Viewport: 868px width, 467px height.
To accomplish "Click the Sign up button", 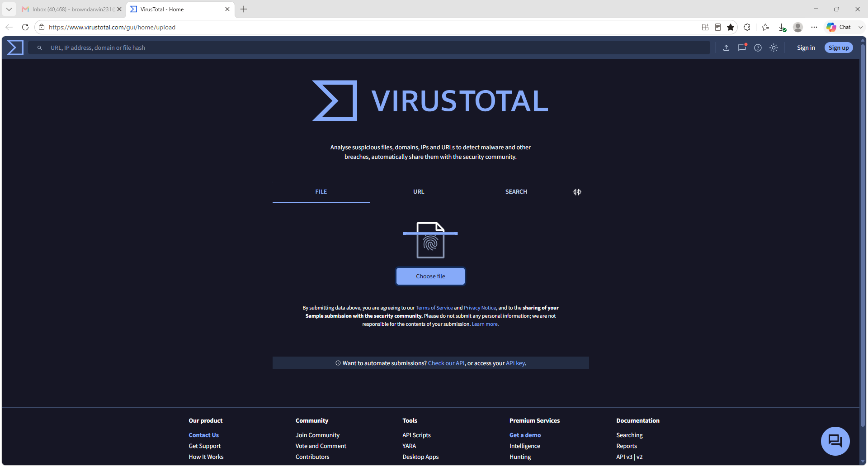I will (x=839, y=48).
